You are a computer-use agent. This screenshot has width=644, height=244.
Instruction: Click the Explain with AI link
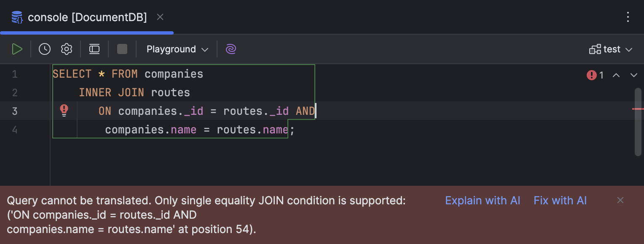coord(483,200)
